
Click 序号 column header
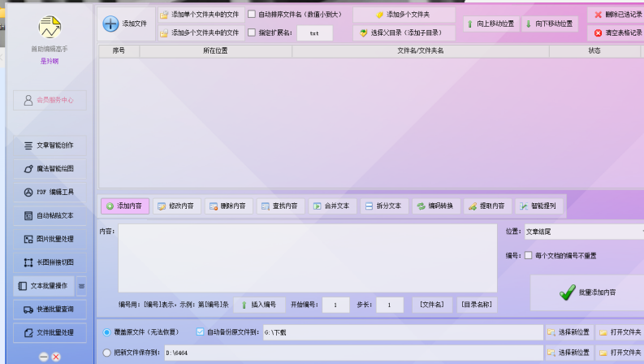(x=119, y=51)
